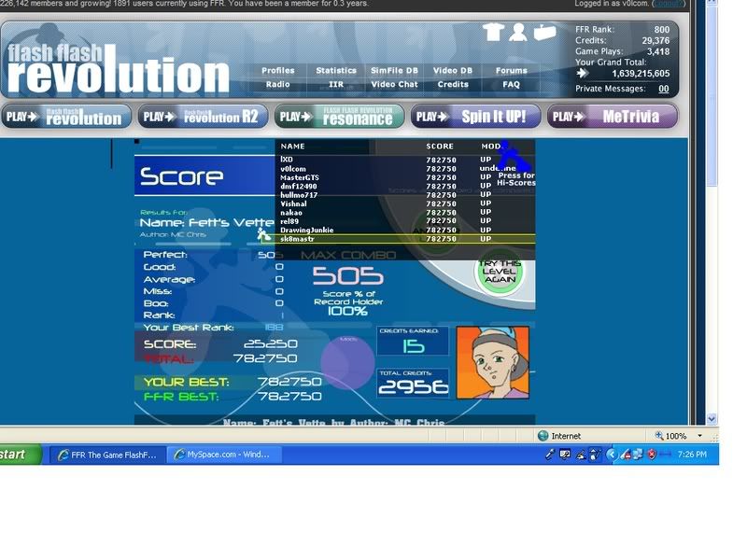747x560 pixels.
Task: Click Play Flash Flash Revolution button
Action: 66,117
